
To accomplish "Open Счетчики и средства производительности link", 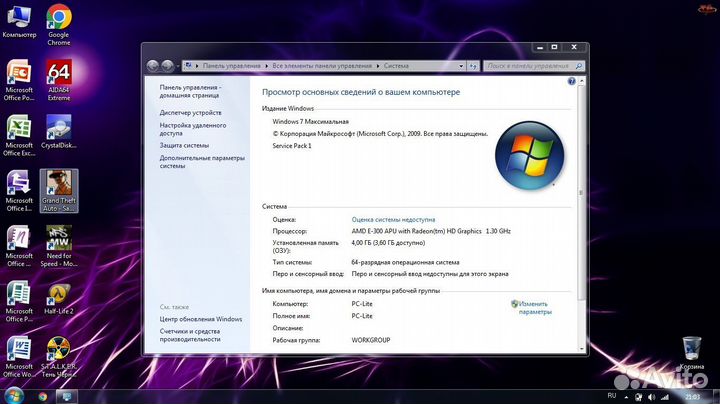I will pos(190,335).
